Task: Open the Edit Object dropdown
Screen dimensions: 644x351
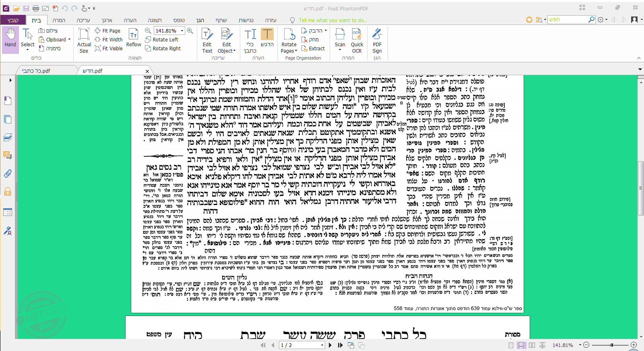Action: tap(227, 40)
